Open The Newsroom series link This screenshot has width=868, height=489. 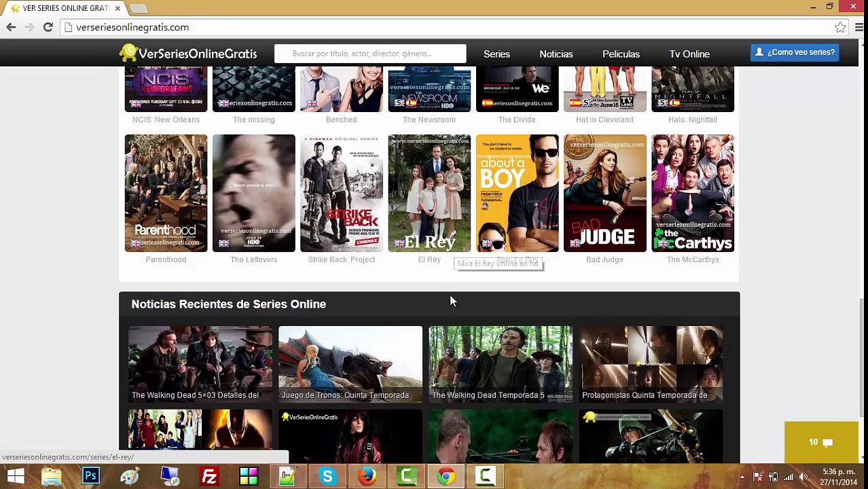(429, 120)
